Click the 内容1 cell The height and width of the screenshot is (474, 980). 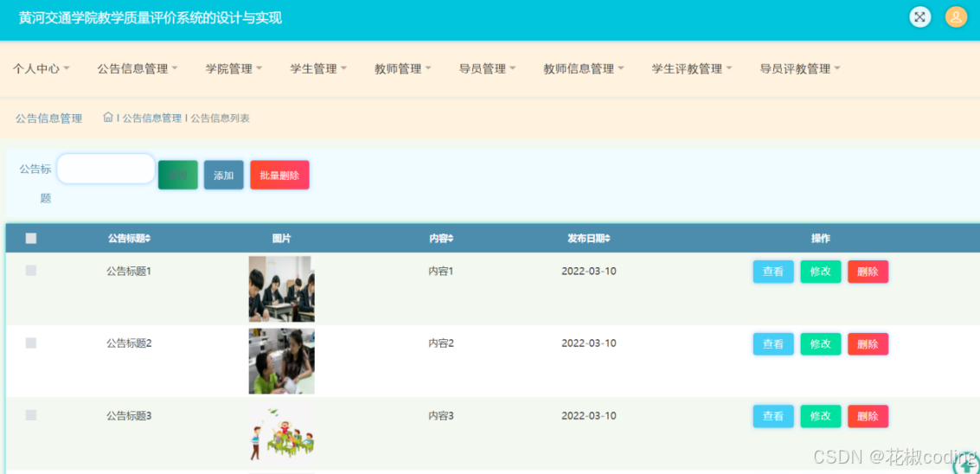click(x=440, y=272)
